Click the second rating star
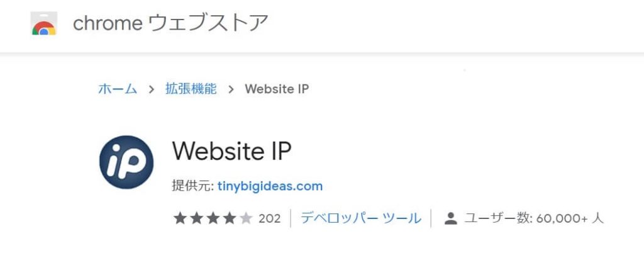The height and width of the screenshot is (258, 644). [x=196, y=218]
